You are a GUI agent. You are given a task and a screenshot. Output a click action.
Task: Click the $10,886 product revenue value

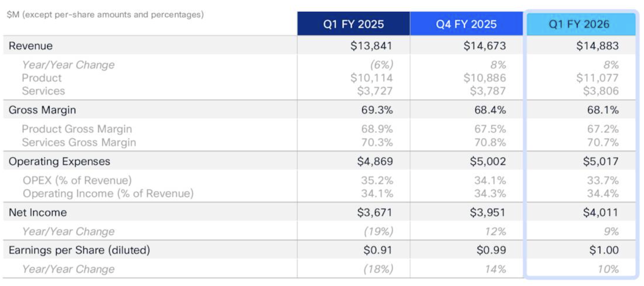484,78
